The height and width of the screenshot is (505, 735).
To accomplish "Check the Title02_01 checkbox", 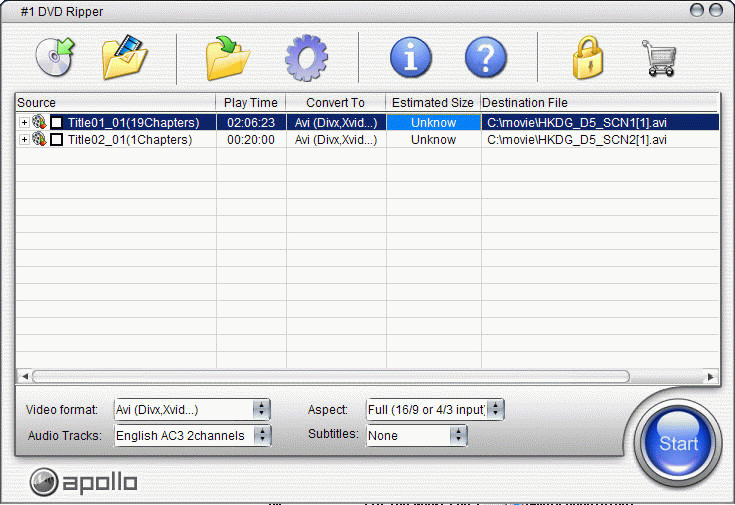I will click(x=57, y=140).
